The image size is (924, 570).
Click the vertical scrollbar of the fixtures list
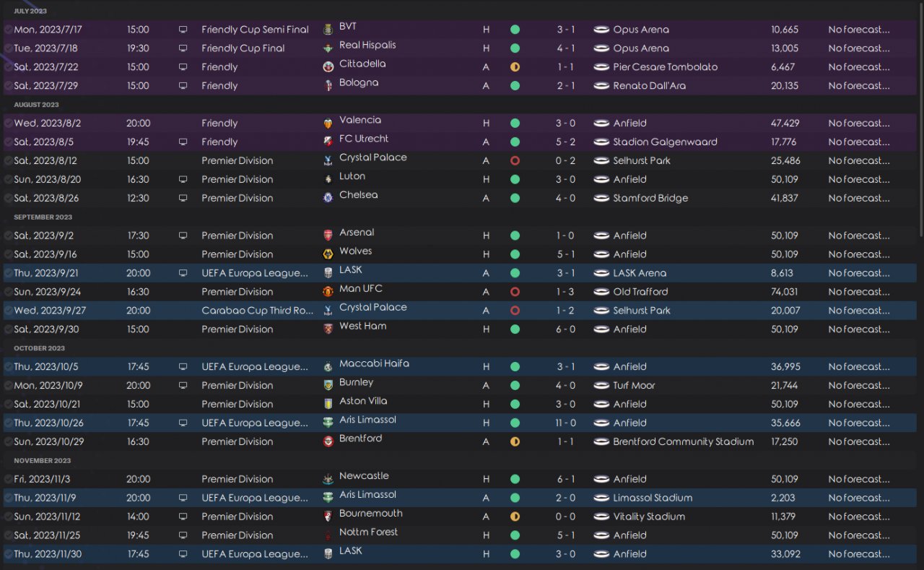coord(920,123)
